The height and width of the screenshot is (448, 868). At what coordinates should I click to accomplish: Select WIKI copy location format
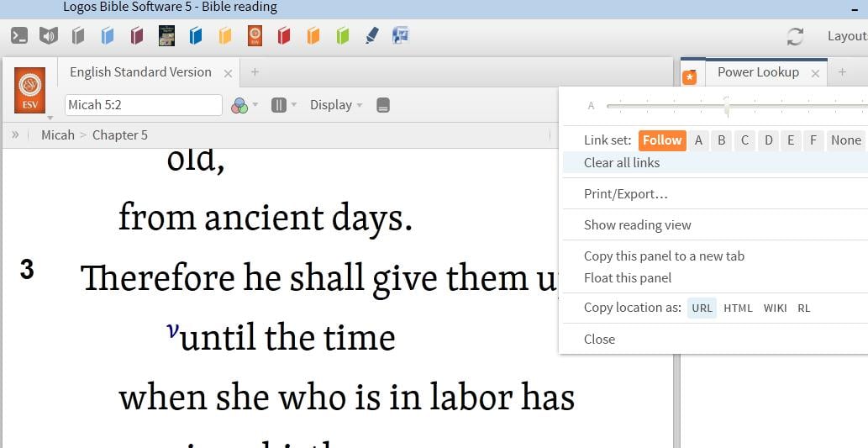[775, 308]
